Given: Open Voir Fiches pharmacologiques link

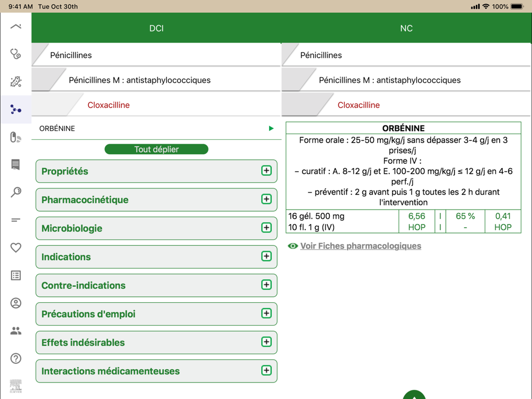Looking at the screenshot, I should coord(361,246).
